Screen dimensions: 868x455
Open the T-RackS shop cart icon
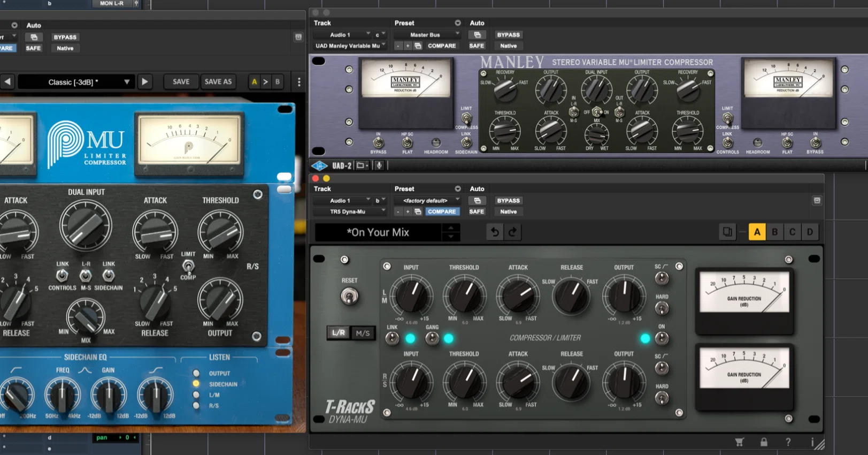pos(739,442)
